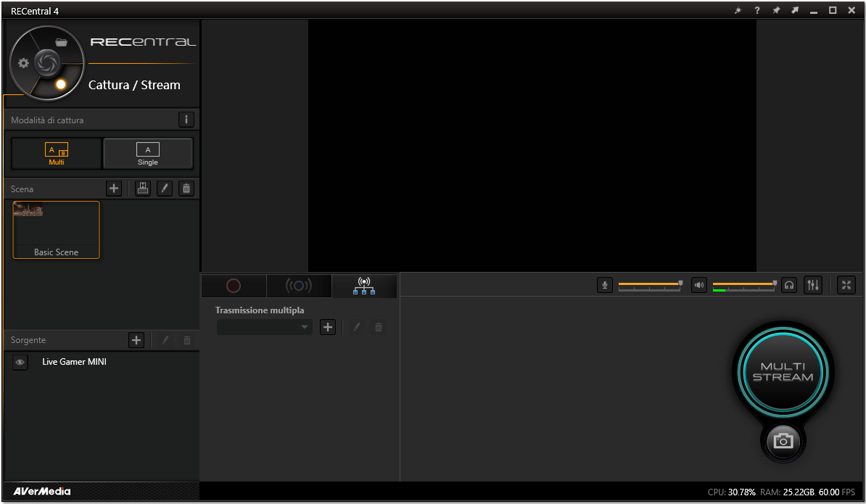Click the AVerMedia logo
The width and height of the screenshot is (866, 504).
coord(42,491)
